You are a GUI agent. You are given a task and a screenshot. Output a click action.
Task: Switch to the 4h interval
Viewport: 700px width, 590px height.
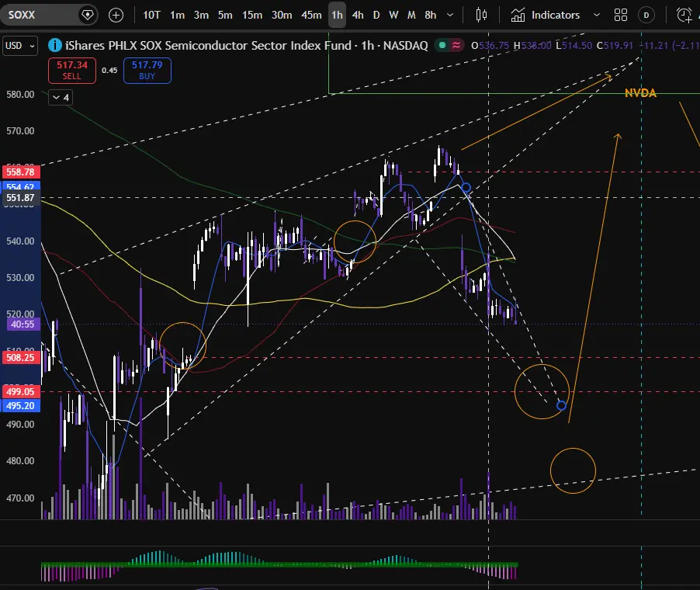click(358, 16)
